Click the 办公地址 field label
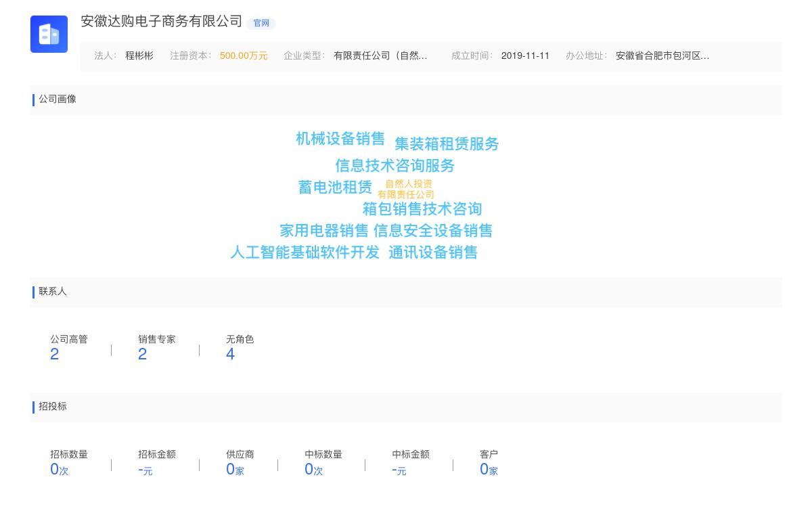812x509 pixels. pos(587,56)
